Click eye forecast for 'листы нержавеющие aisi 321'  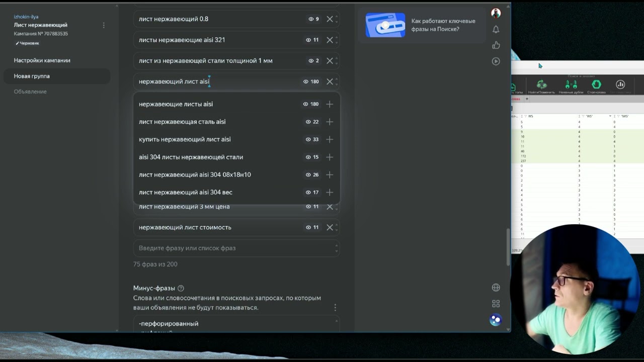[312, 40]
